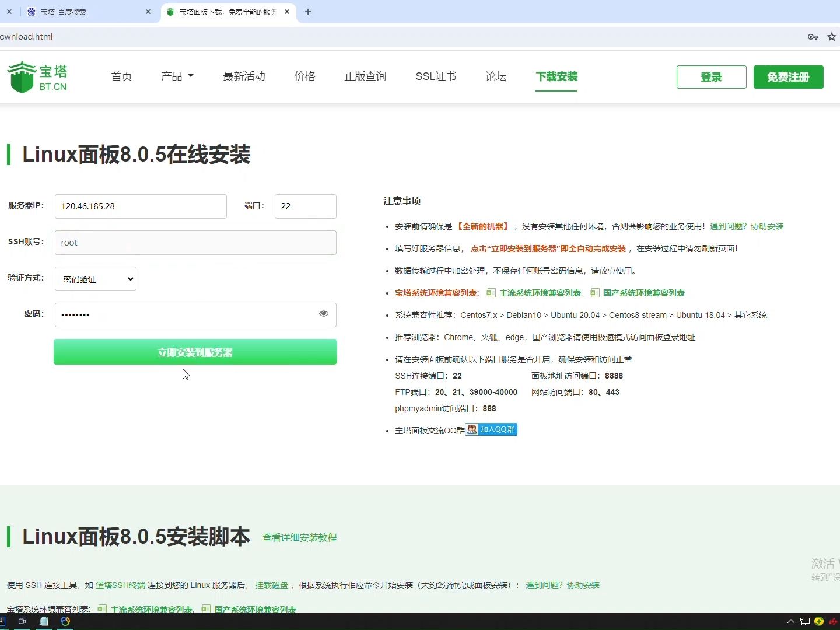Click the 免费注册 button

pyautogui.click(x=788, y=77)
